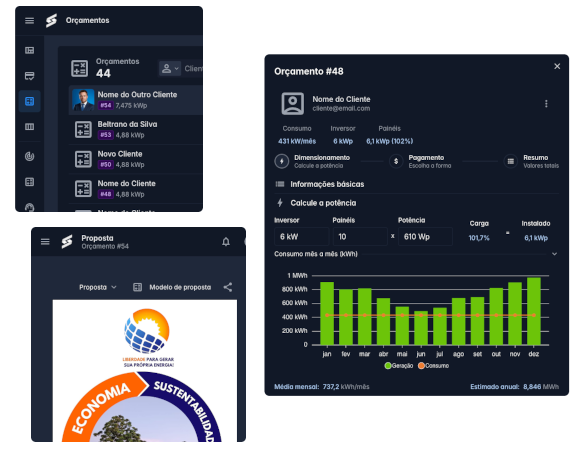Image resolution: width=584 pixels, height=451 pixels.
Task: Click cliente@email.com address
Action: point(341,108)
